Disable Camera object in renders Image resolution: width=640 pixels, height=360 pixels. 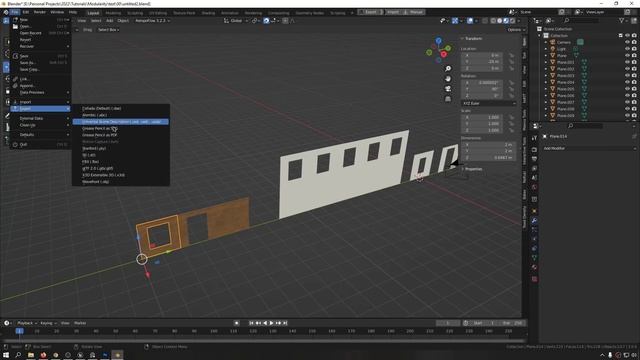pos(634,42)
